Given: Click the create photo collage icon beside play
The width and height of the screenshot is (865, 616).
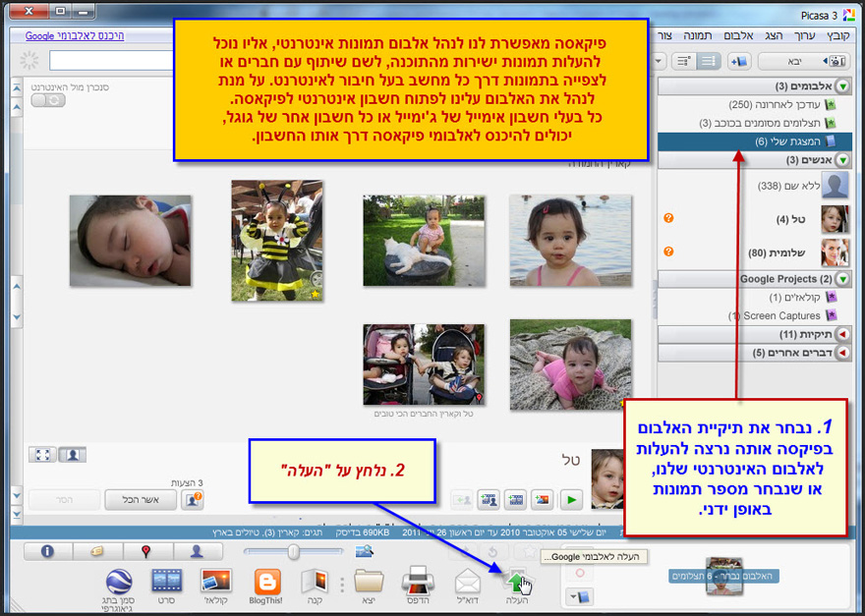Looking at the screenshot, I should pyautogui.click(x=543, y=500).
